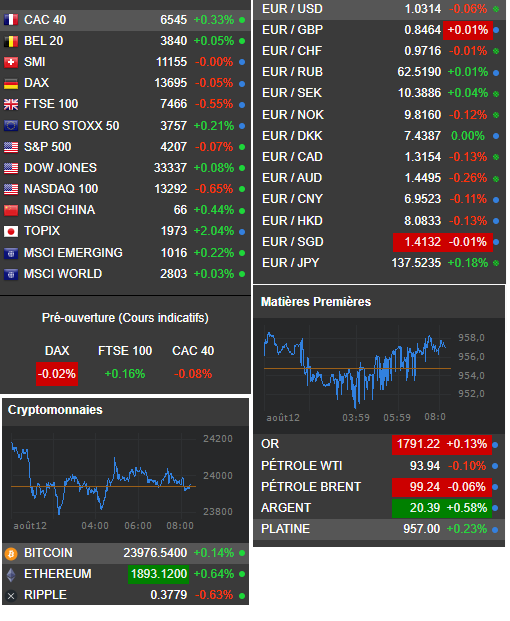Click the pre-opening CAC 40 -0.08% value
Screen dimensions: 510x621
pos(193,374)
